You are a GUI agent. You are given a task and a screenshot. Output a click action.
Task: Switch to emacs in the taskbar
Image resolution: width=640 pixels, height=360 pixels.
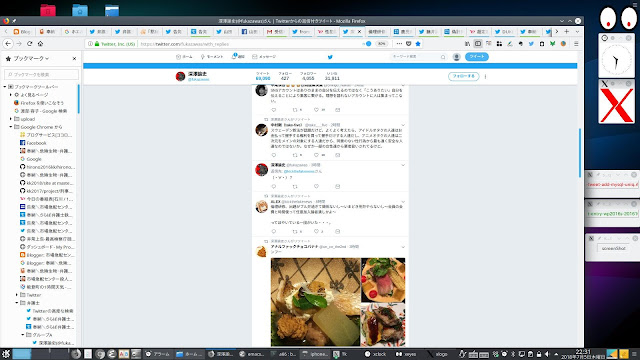pos(252,354)
